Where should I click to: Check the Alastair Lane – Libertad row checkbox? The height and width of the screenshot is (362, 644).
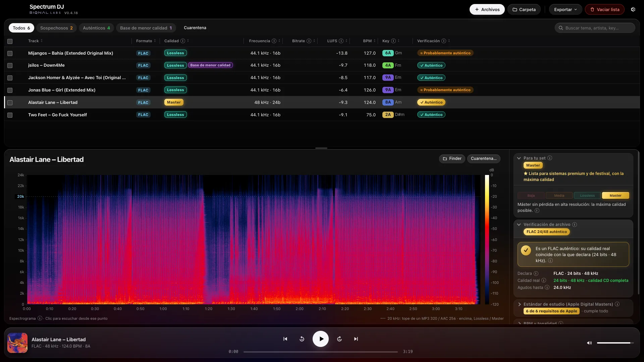click(10, 103)
